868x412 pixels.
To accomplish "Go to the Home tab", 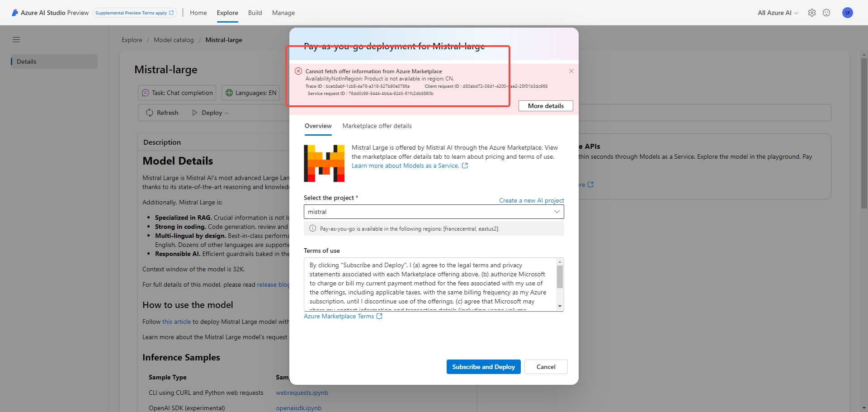I will (198, 13).
